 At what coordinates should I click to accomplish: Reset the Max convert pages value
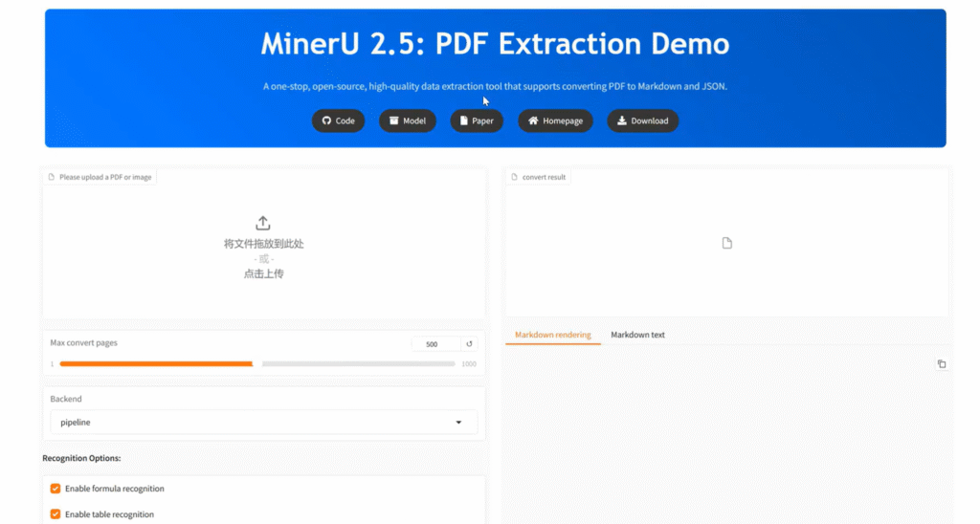(469, 344)
